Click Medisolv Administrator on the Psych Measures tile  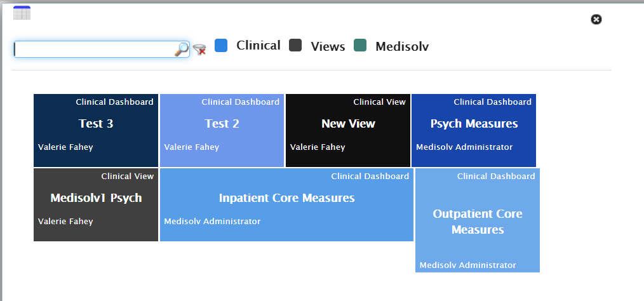[464, 147]
